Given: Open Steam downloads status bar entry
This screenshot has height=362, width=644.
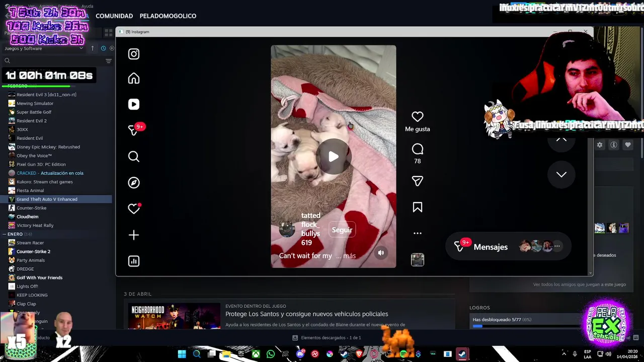Looking at the screenshot, I should coord(327,338).
